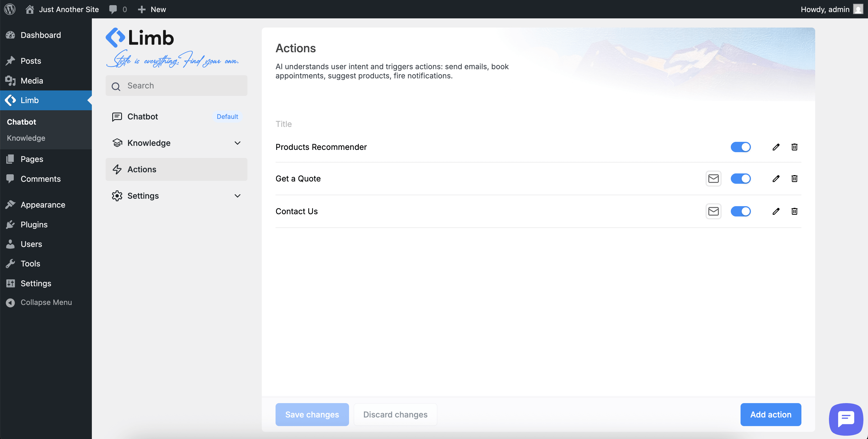Viewport: 868px width, 439px height.
Task: Expand the Knowledge section chevron
Action: 238,143
